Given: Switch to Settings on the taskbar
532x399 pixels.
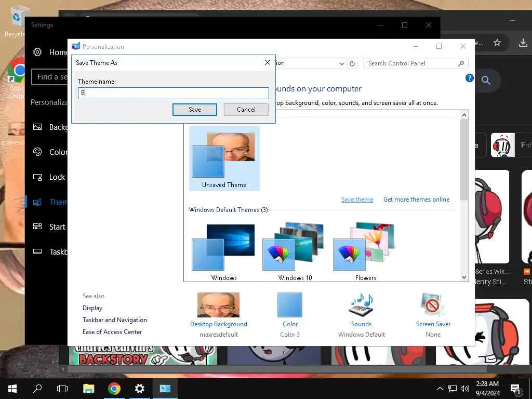Looking at the screenshot, I should pos(139,389).
